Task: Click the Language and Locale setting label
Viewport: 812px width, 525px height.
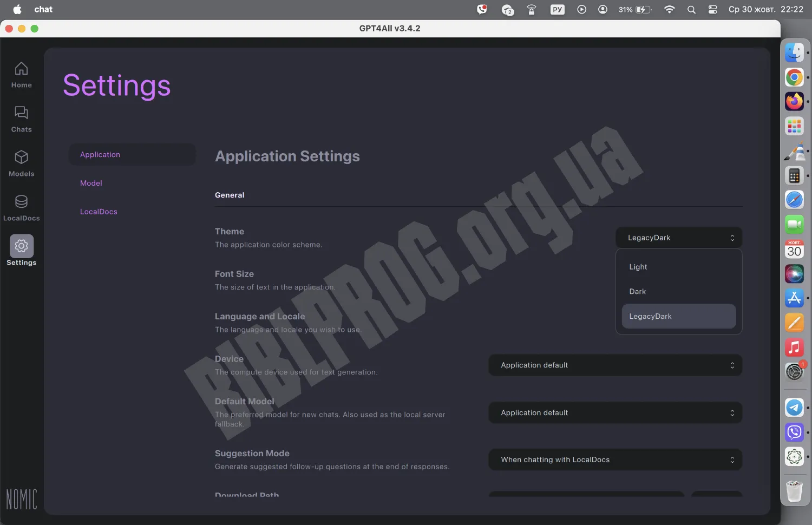Action: click(x=260, y=317)
